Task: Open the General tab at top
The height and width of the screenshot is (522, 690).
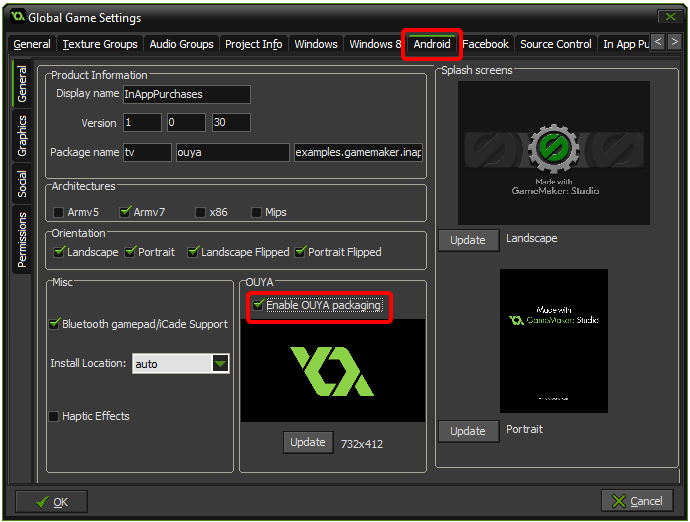Action: [x=32, y=44]
